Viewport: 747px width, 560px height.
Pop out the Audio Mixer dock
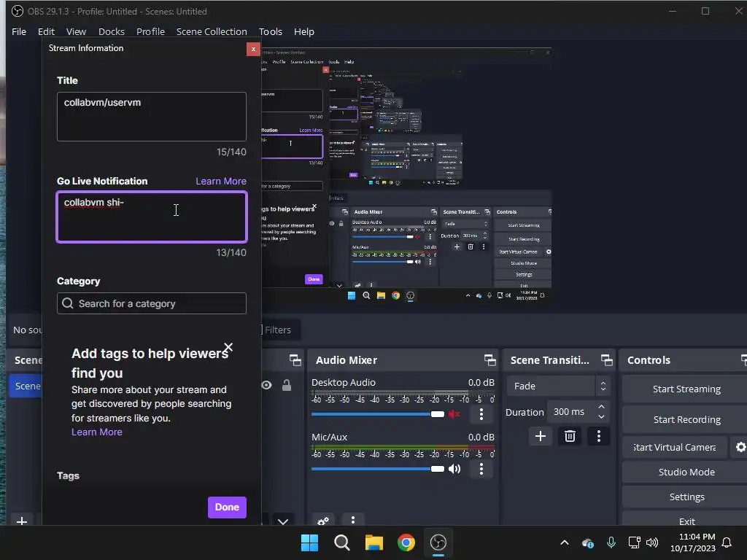pyautogui.click(x=489, y=360)
